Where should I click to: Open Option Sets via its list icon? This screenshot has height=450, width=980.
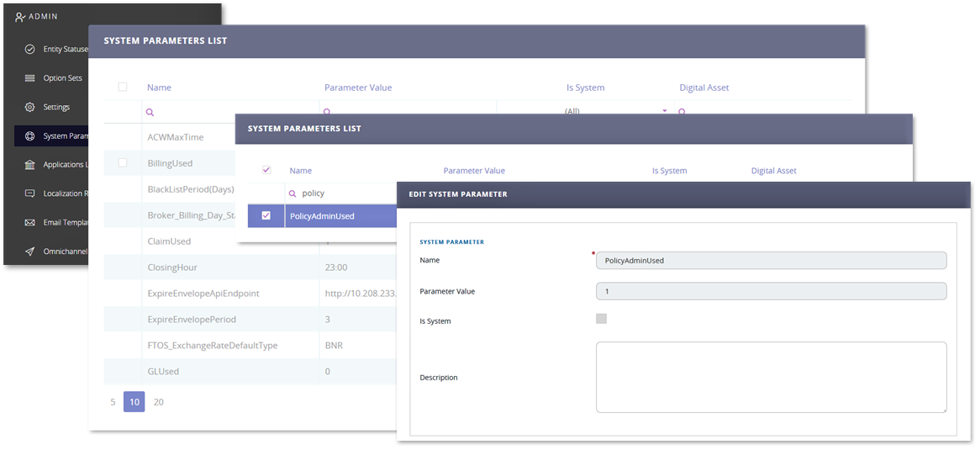coord(29,78)
